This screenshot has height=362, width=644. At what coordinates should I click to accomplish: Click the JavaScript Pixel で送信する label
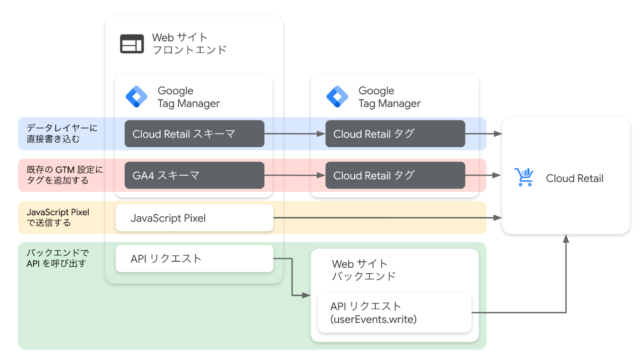tap(58, 218)
